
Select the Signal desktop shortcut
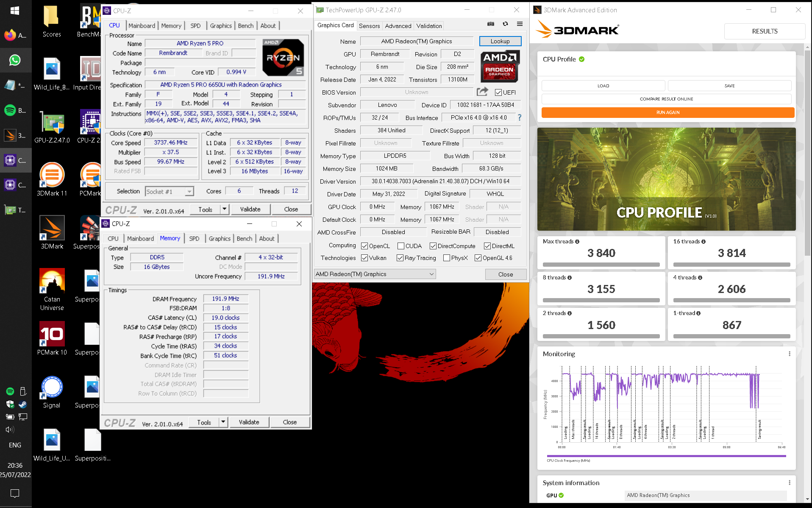click(52, 391)
